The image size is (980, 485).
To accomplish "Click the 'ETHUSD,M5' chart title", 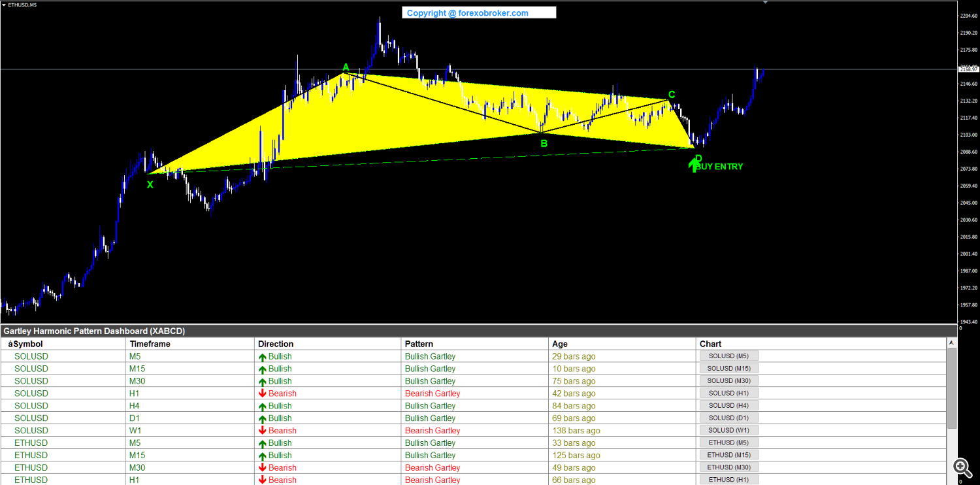I will tap(23, 5).
